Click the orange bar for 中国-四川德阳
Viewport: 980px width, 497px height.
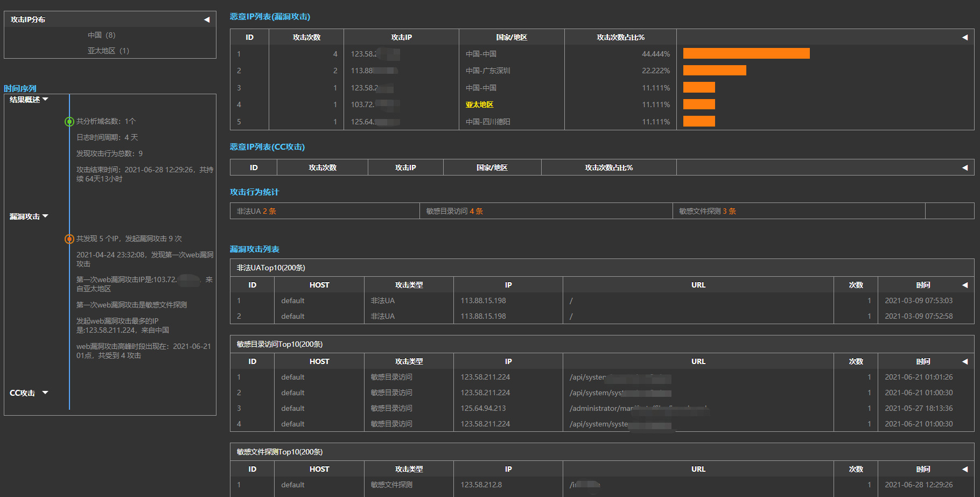coord(699,121)
